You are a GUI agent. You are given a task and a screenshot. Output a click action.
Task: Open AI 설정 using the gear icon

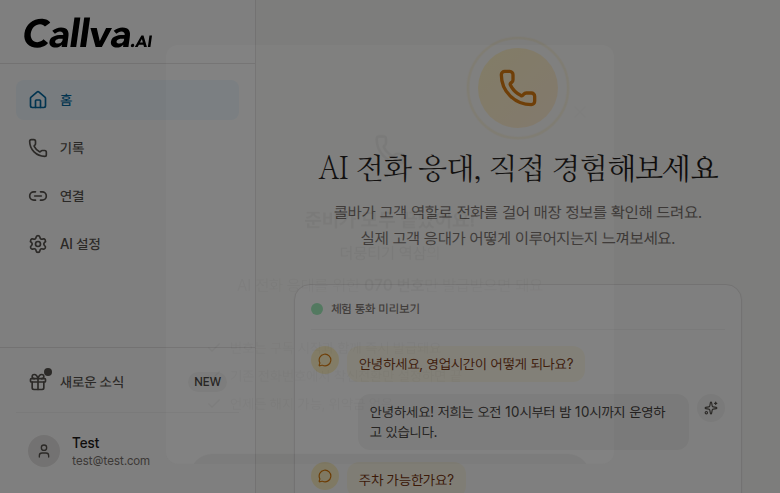38,244
